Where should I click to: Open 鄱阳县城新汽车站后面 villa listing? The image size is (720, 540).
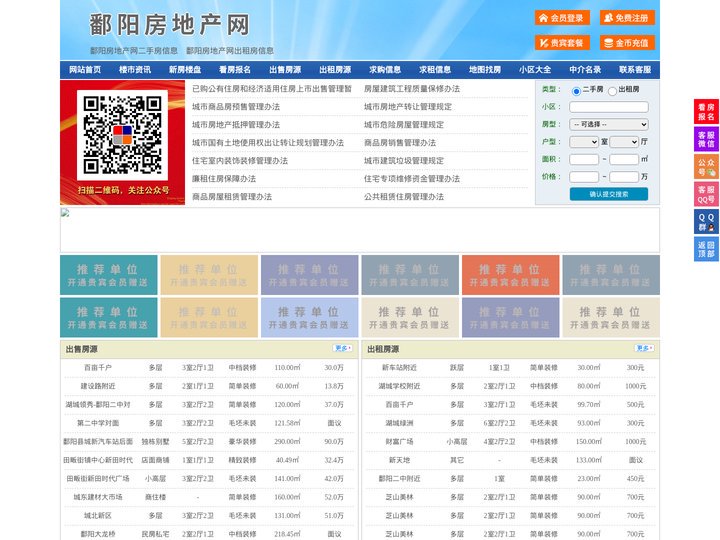click(98, 441)
